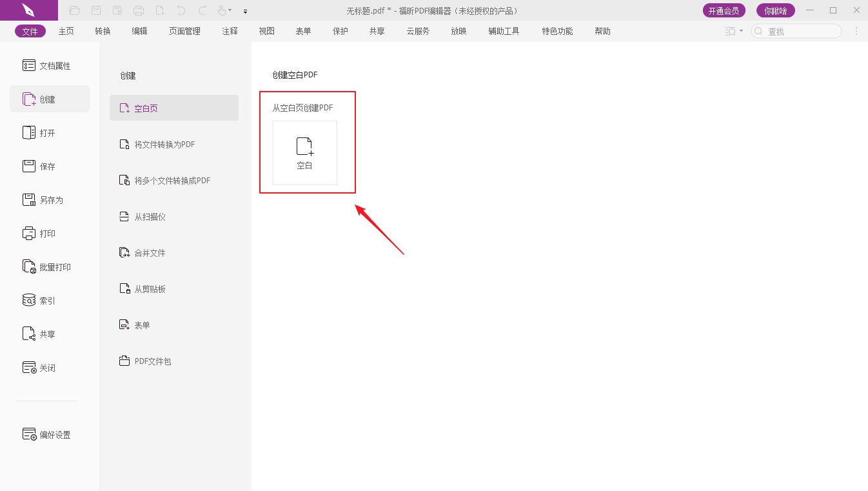
Task: Click the open folder icon in quick toolbar
Action: [75, 10]
